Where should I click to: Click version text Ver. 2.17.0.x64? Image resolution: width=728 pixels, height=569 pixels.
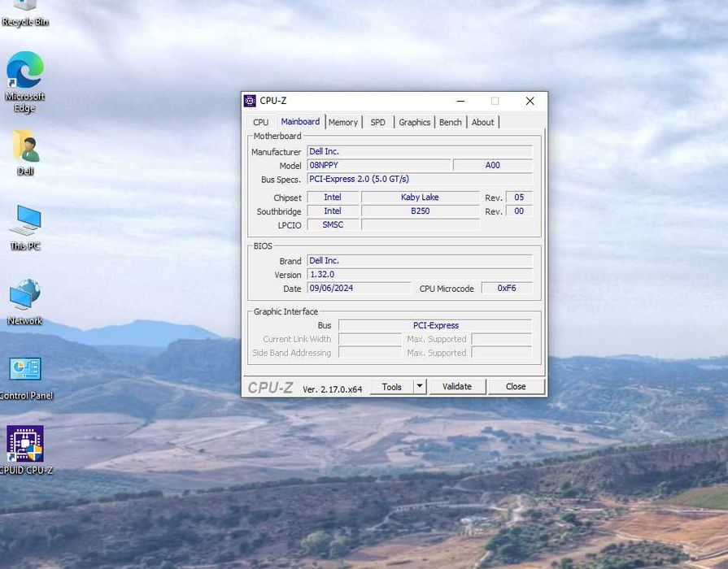(333, 389)
